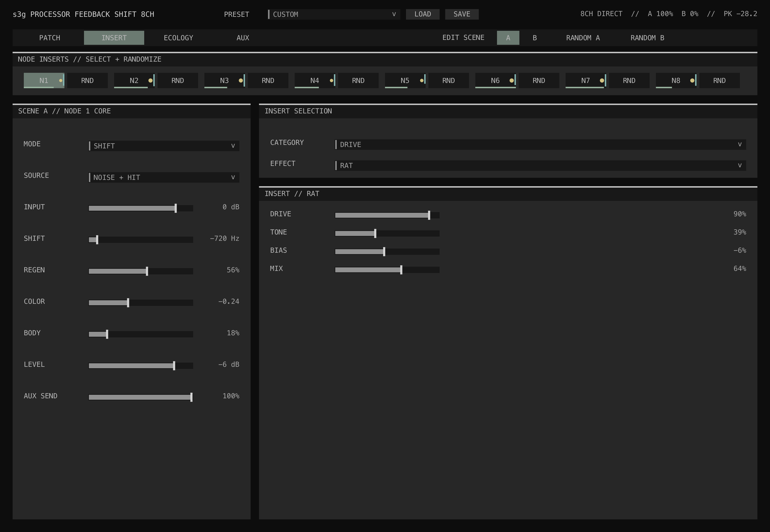Load a preset with LOAD button
770x532 pixels.
423,14
